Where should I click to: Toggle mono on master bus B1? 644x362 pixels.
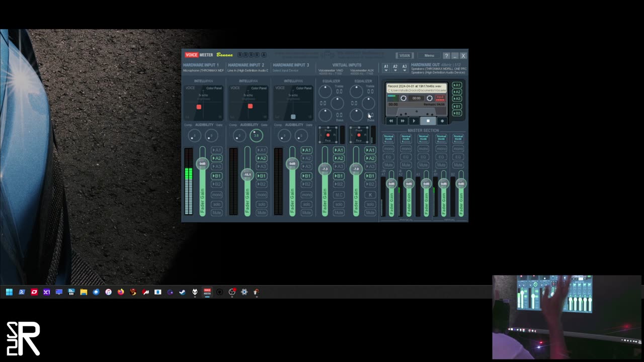[x=441, y=149]
